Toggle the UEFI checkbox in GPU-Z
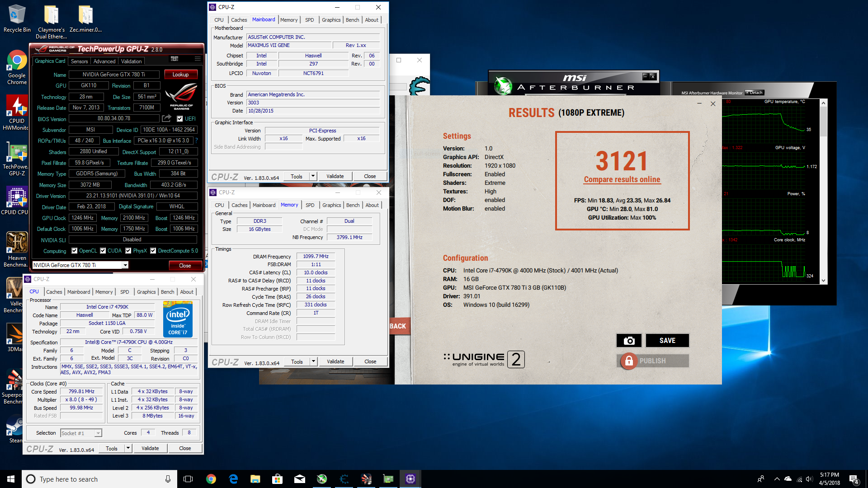The width and height of the screenshot is (868, 488). coord(180,119)
